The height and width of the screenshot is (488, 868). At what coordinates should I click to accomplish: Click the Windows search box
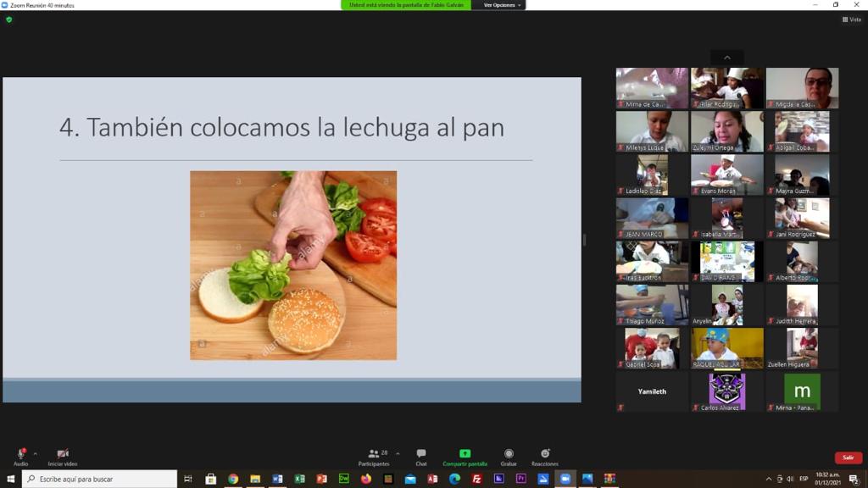pos(100,479)
